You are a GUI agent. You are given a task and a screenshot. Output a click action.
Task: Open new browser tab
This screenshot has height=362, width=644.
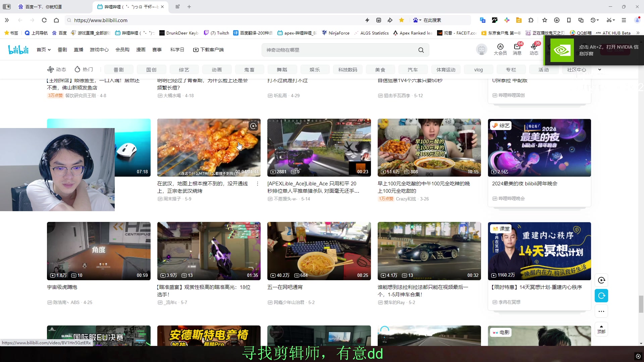(x=189, y=7)
